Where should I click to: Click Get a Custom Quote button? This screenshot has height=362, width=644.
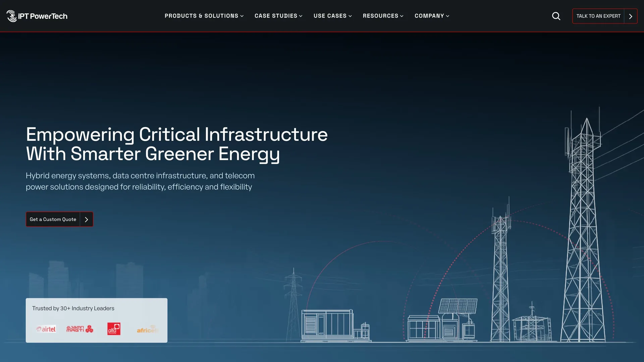pyautogui.click(x=59, y=219)
